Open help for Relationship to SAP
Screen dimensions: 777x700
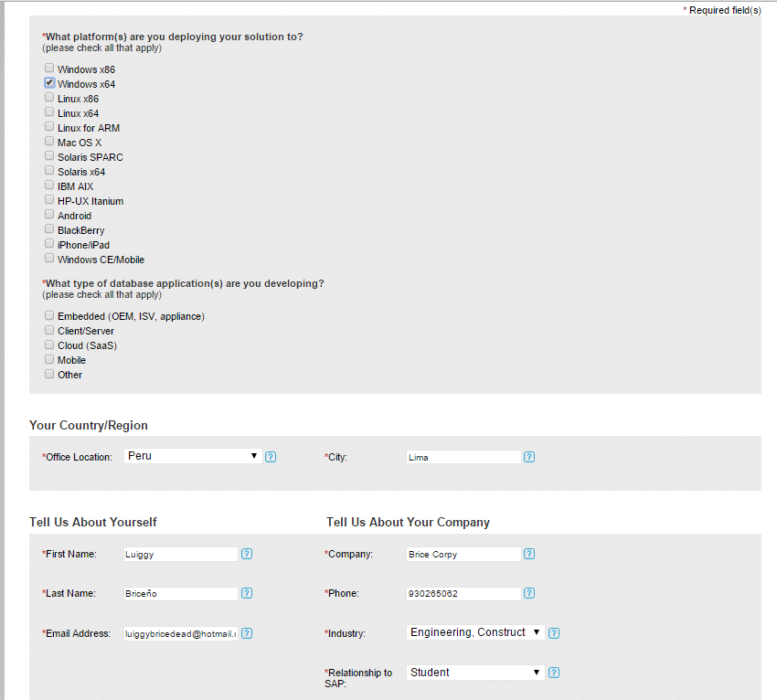pyautogui.click(x=554, y=672)
